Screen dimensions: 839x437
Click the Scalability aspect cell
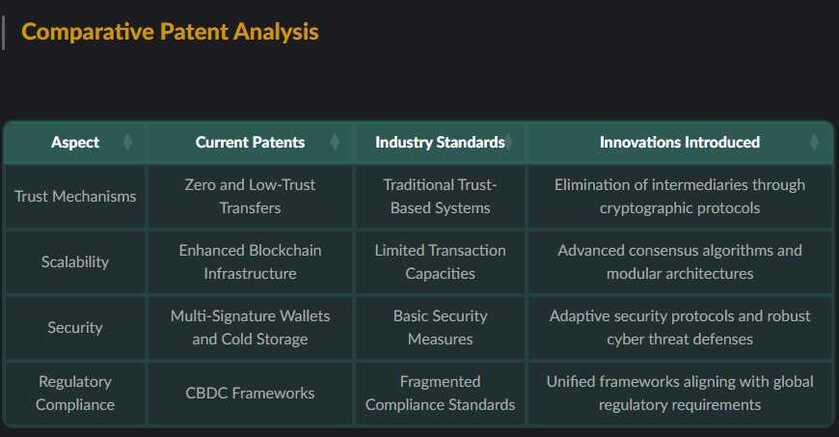(75, 262)
